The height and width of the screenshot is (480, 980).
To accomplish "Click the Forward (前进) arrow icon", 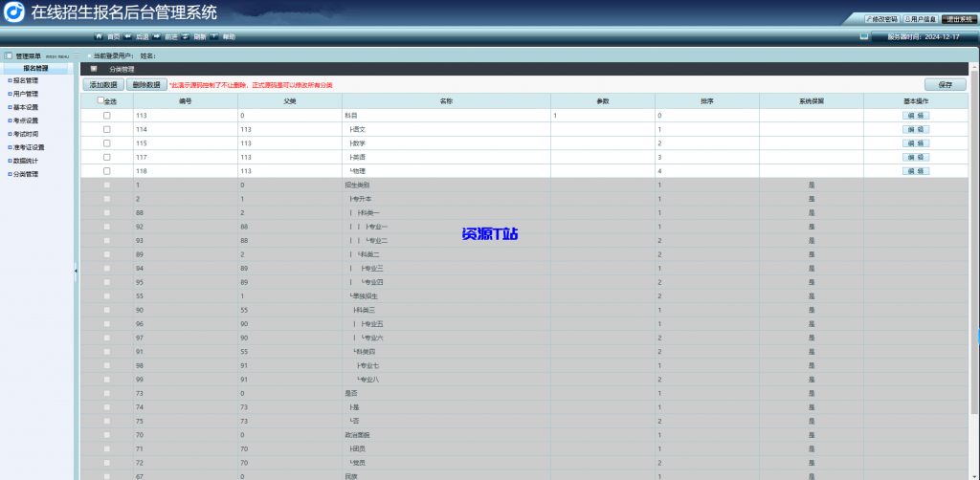I will point(155,36).
